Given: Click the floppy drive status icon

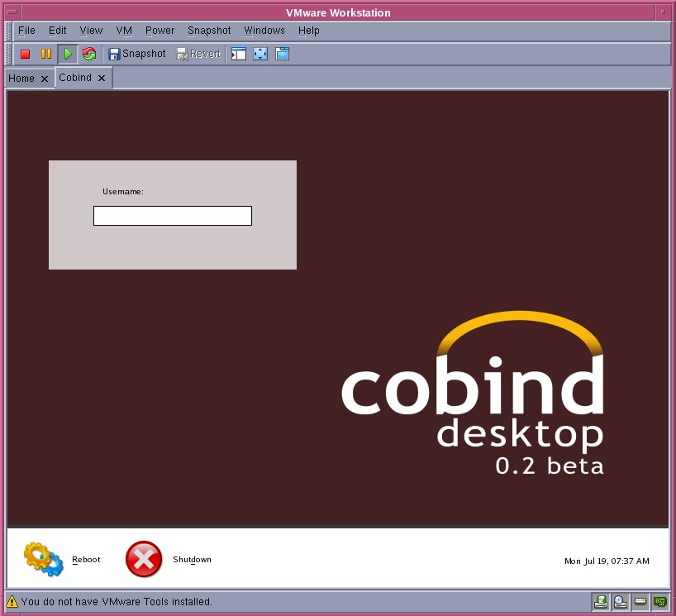Looking at the screenshot, I should click(601, 601).
